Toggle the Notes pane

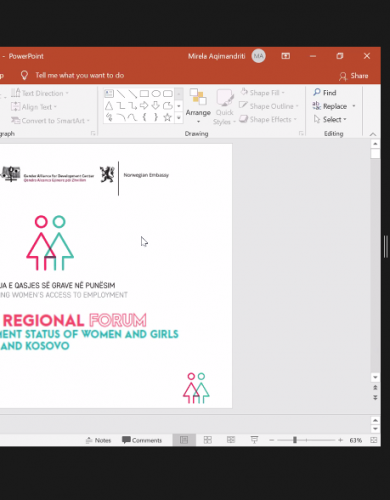(98, 440)
